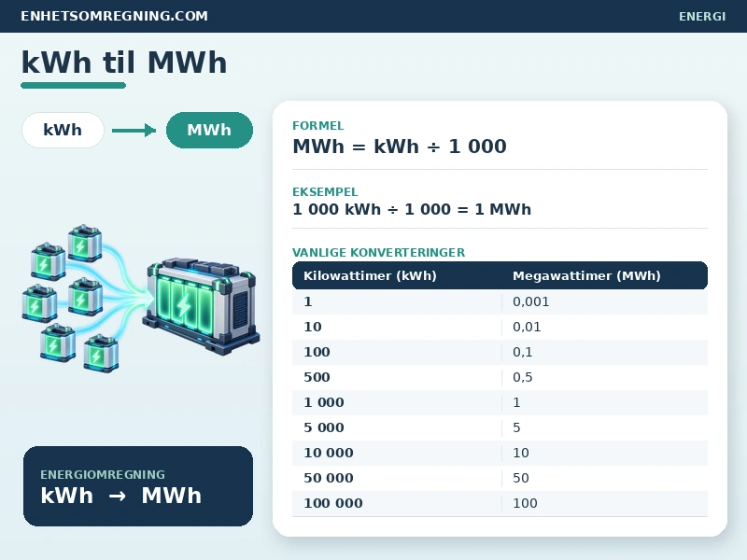
Task: Click the 100 kWh table cell
Action: click(397, 353)
